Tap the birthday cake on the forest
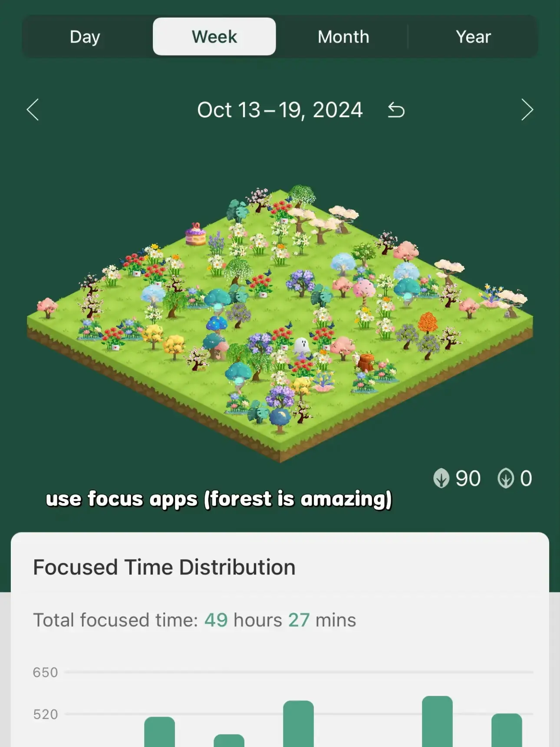The height and width of the screenshot is (747, 560). pos(195,235)
